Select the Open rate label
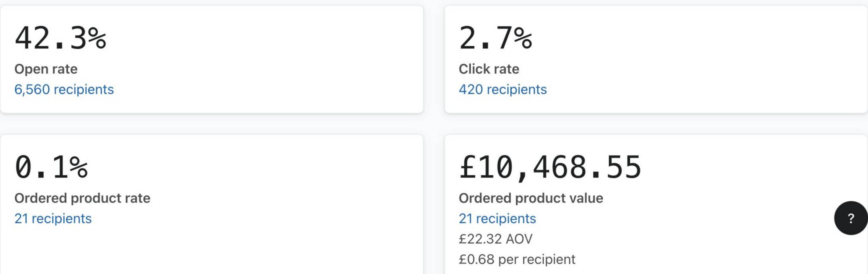Image resolution: width=868 pixels, height=274 pixels. (46, 69)
